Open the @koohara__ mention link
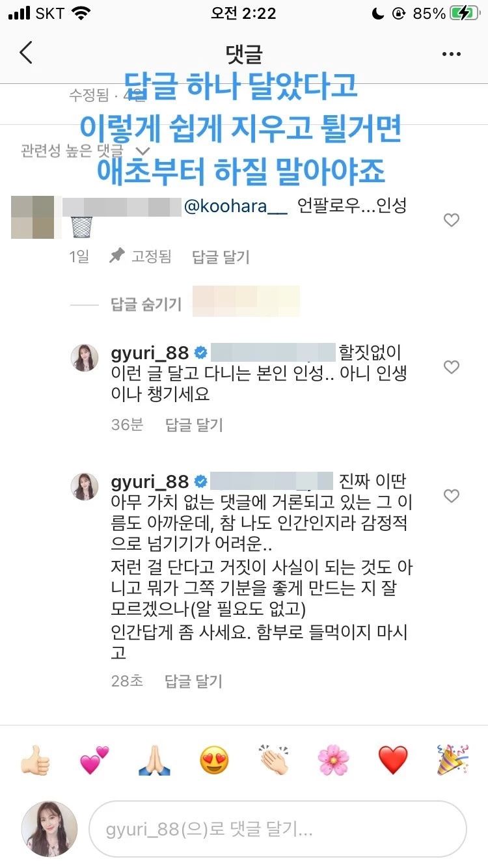This screenshot has height=868, width=488. click(x=236, y=207)
